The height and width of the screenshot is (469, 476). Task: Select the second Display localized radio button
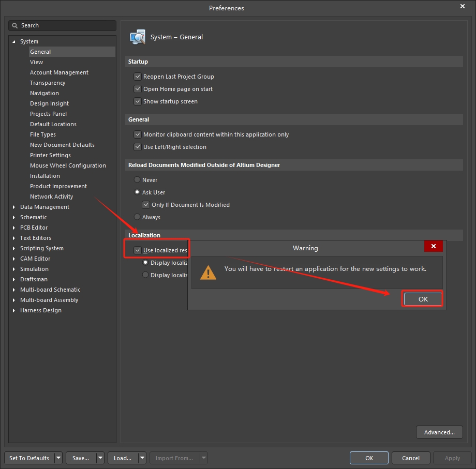point(145,275)
